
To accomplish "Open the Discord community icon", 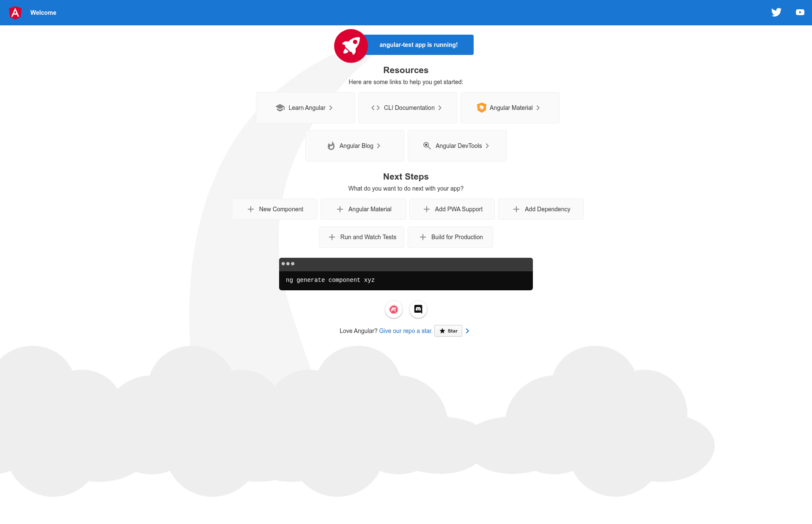I will click(x=418, y=309).
